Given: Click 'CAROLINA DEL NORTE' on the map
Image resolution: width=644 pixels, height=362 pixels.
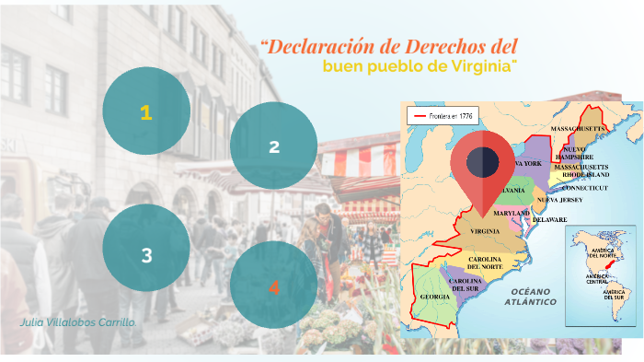Looking at the screenshot, I should point(485,263).
